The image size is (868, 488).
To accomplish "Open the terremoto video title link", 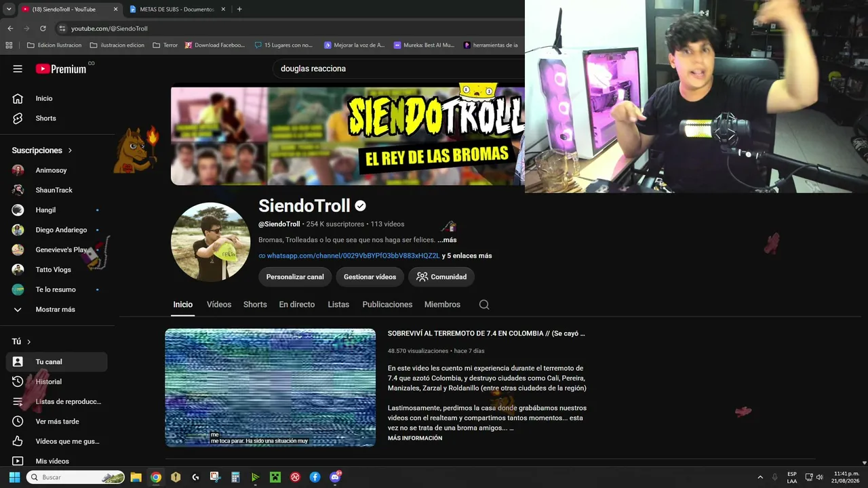I will click(x=486, y=333).
